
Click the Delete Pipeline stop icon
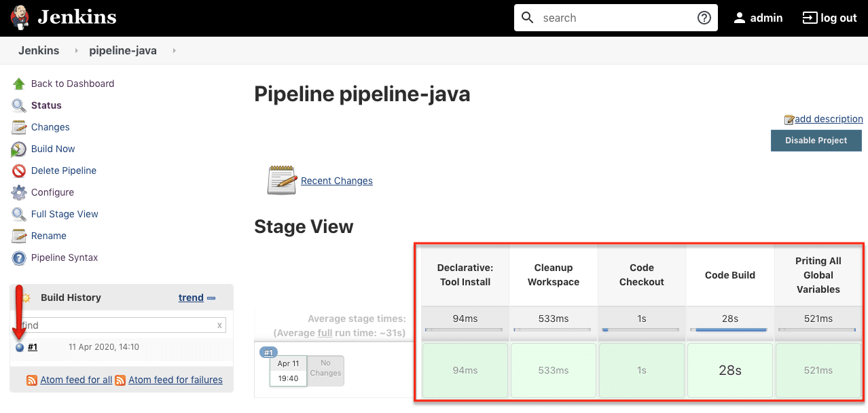(x=20, y=170)
